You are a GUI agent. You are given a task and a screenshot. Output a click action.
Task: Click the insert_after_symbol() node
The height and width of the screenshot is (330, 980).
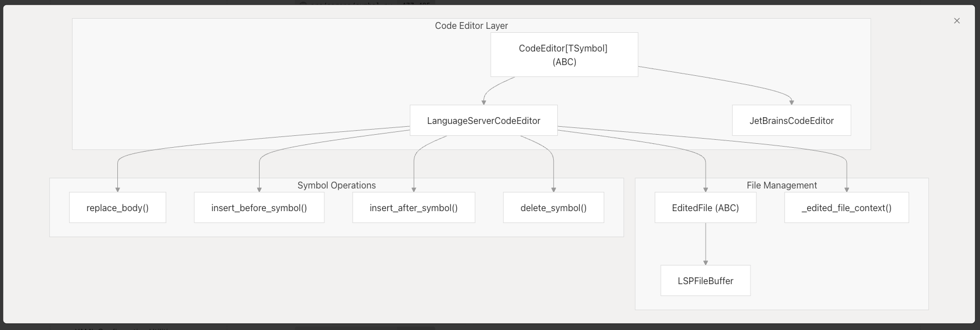[414, 208]
